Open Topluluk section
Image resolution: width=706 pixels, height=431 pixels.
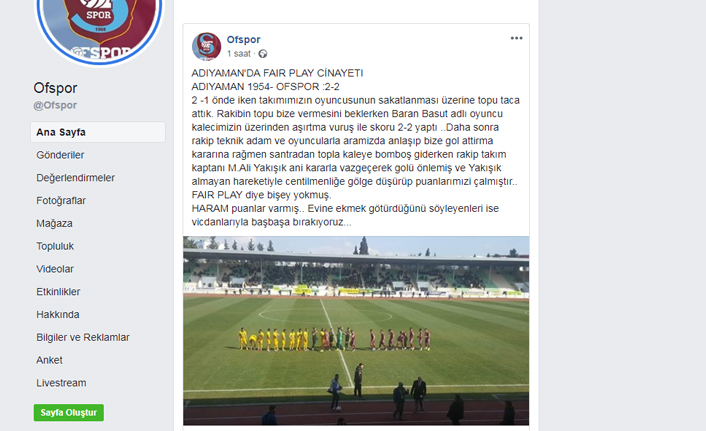(x=55, y=246)
